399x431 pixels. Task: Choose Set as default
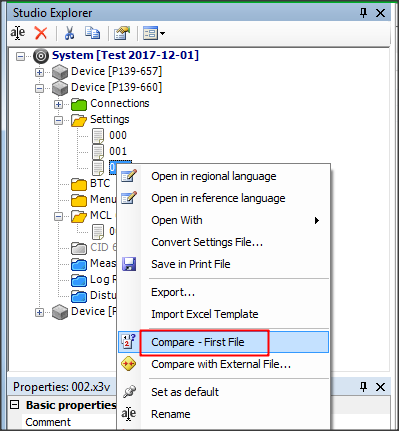pos(223,392)
